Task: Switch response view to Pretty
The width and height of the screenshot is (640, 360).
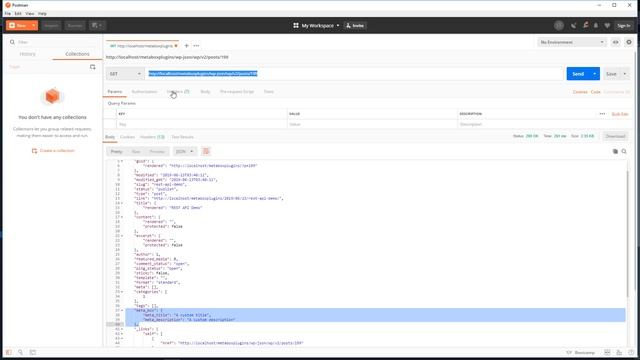Action: 116,151
